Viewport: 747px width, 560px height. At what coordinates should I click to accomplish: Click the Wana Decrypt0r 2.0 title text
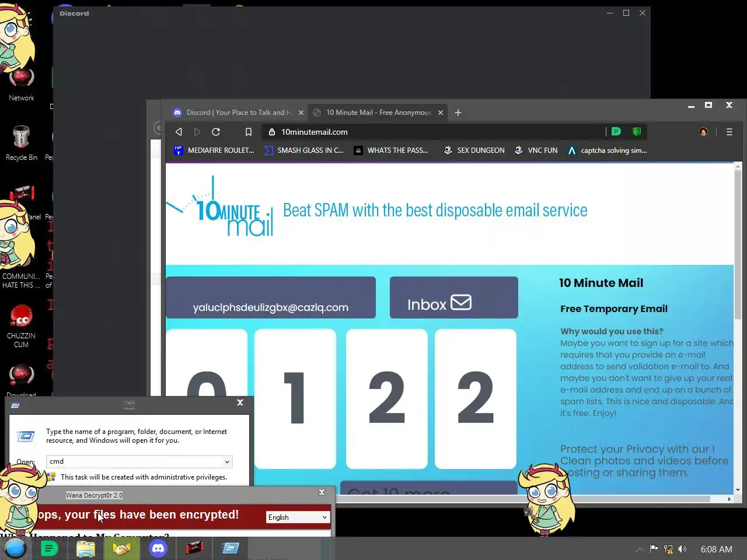pyautogui.click(x=94, y=495)
